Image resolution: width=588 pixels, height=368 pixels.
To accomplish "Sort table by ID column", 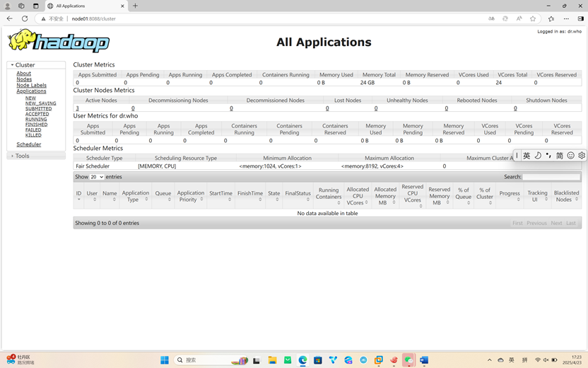I will tap(78, 195).
